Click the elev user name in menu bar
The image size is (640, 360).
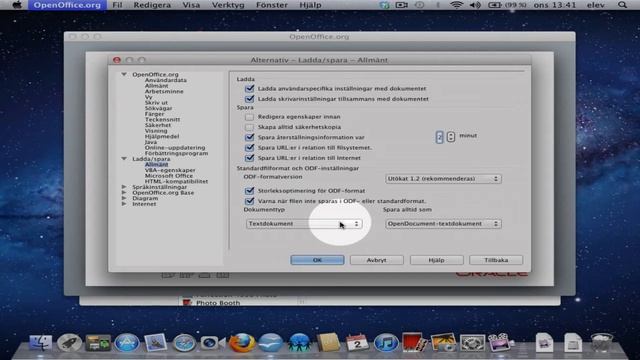point(596,5)
